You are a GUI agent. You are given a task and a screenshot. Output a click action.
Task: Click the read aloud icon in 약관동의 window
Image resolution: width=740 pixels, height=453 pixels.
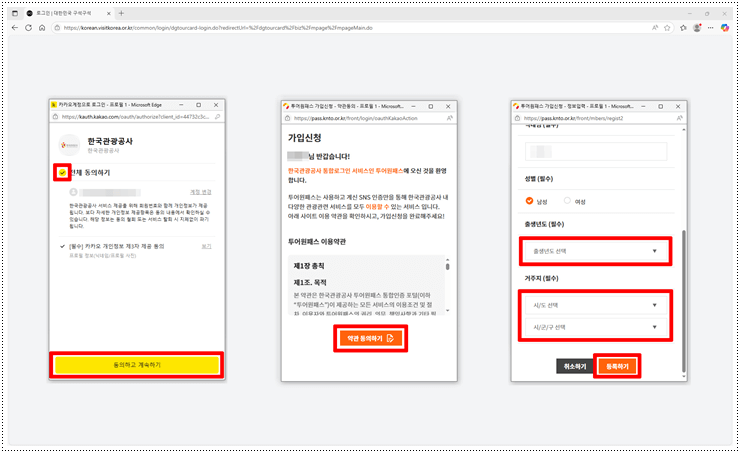(x=449, y=118)
